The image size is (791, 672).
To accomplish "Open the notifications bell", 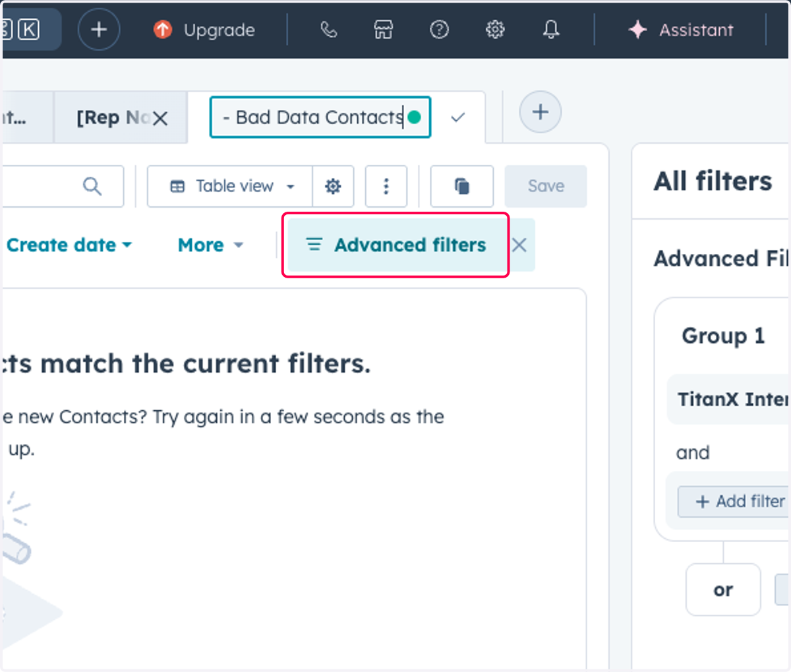I will [551, 30].
